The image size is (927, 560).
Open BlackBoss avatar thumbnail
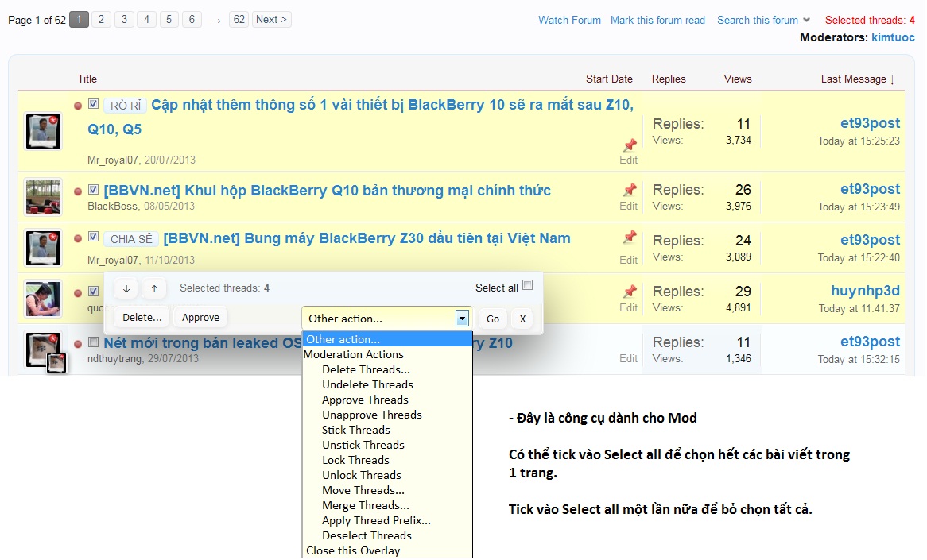(43, 197)
